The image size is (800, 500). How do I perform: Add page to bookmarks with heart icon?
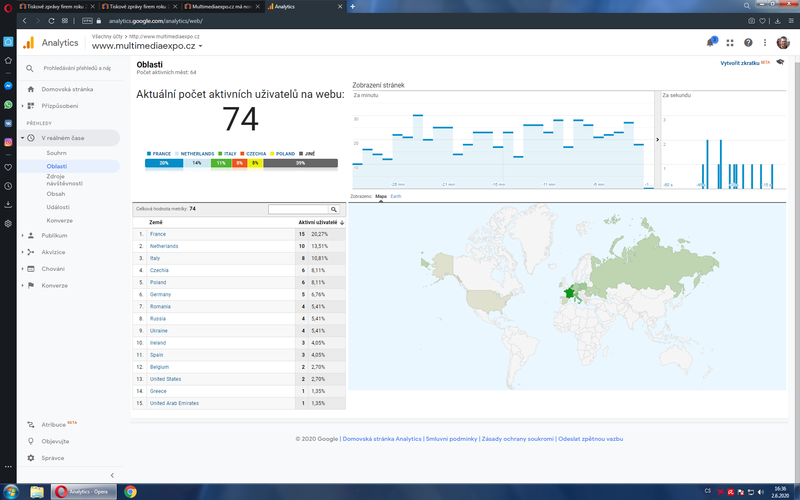[762, 21]
